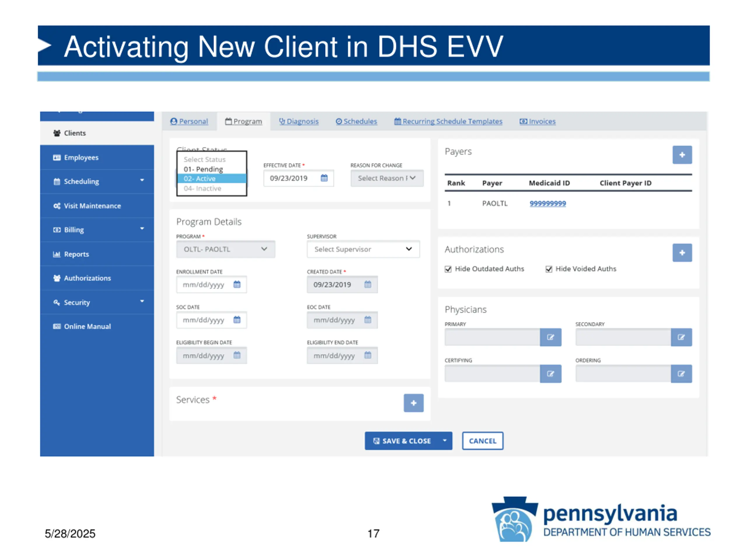Viewport: 747px width, 560px height.
Task: Open Employees in the sidebar
Action: click(x=97, y=157)
